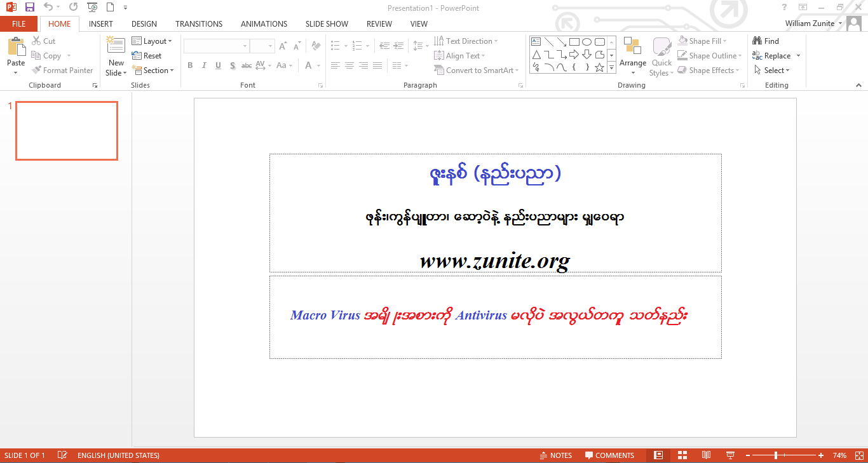Click the Arrange icon

click(633, 46)
